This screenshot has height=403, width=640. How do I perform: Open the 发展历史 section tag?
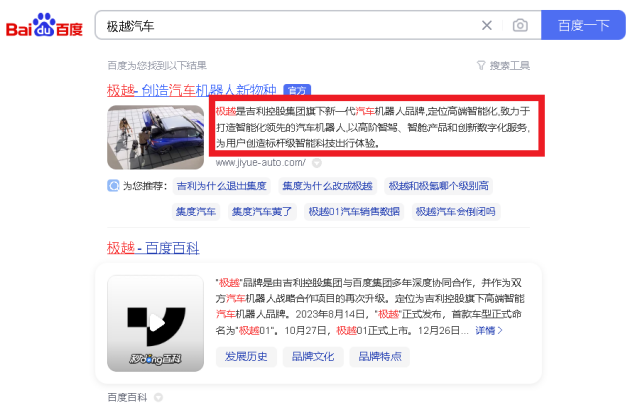point(246,356)
